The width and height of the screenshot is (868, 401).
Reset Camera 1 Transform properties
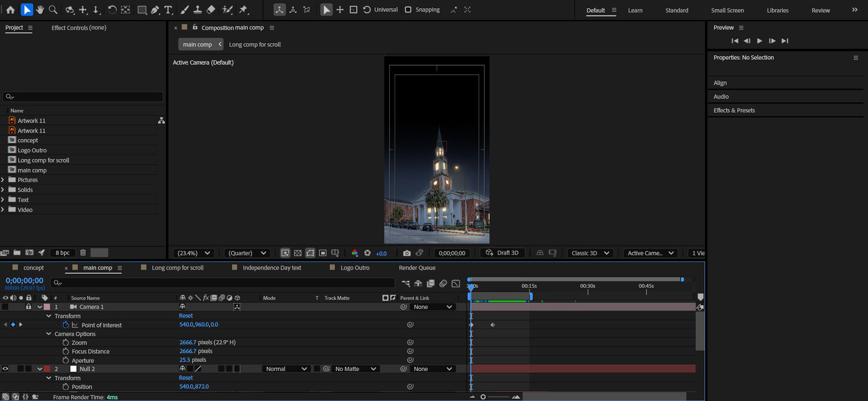click(185, 316)
